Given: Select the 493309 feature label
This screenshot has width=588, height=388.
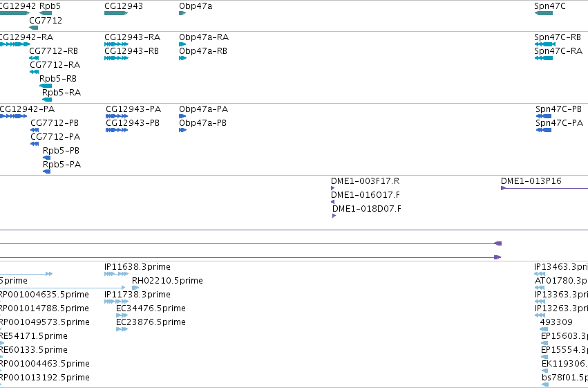Looking at the screenshot, I should pos(556,322).
